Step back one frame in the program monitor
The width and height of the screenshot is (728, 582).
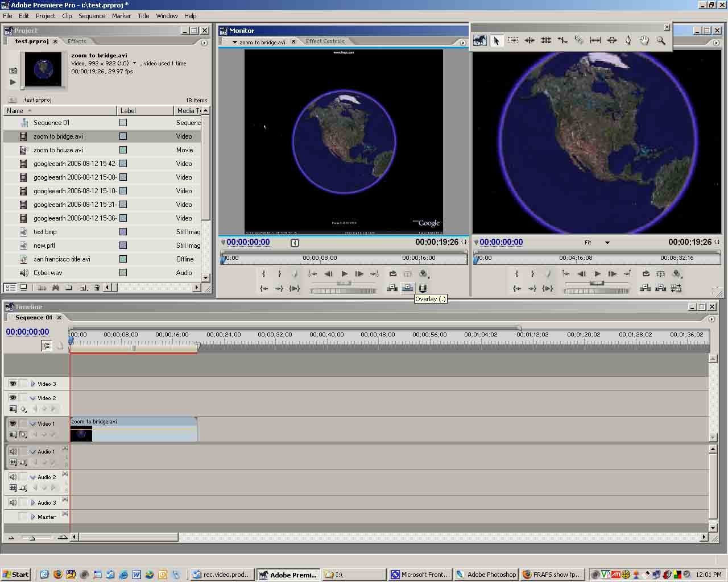tap(581, 274)
